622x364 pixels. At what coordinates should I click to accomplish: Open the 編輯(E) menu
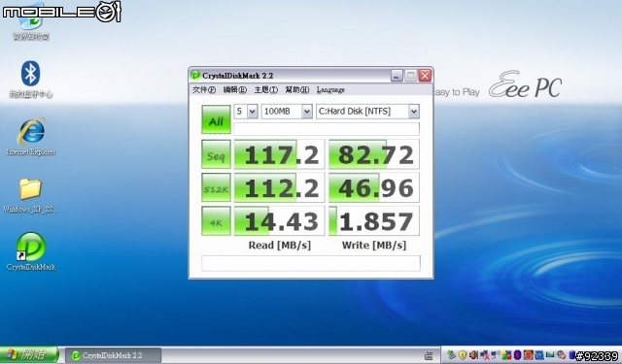[235, 90]
